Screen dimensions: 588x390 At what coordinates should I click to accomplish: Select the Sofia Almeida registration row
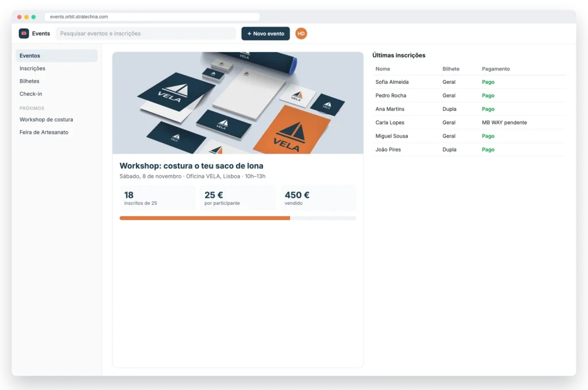(469, 82)
